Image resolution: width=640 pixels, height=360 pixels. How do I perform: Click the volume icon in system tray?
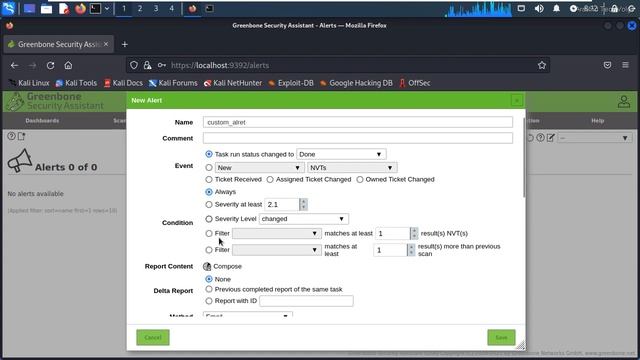click(x=539, y=9)
